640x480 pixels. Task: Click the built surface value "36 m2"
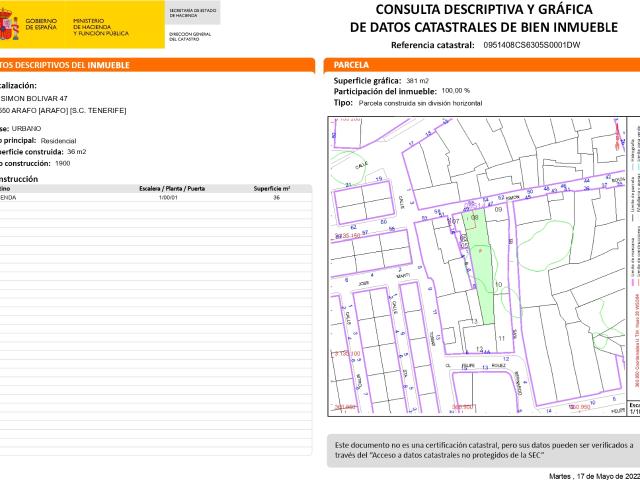[x=77, y=151]
